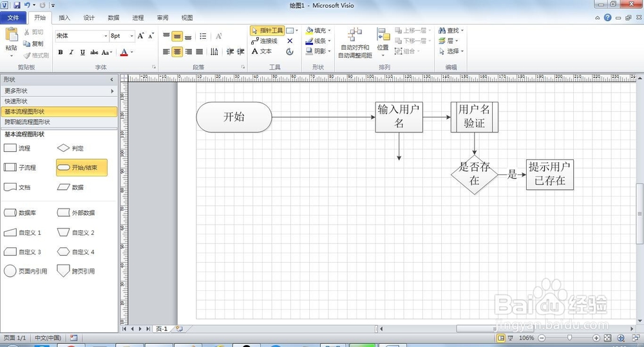Click the Help question mark icon
Screen dimensions: 644x347
point(607,17)
